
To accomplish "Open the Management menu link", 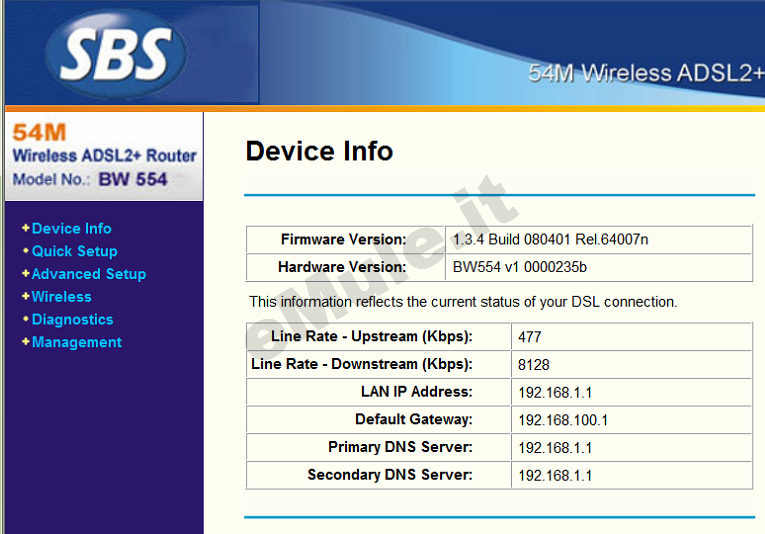I will coord(77,342).
